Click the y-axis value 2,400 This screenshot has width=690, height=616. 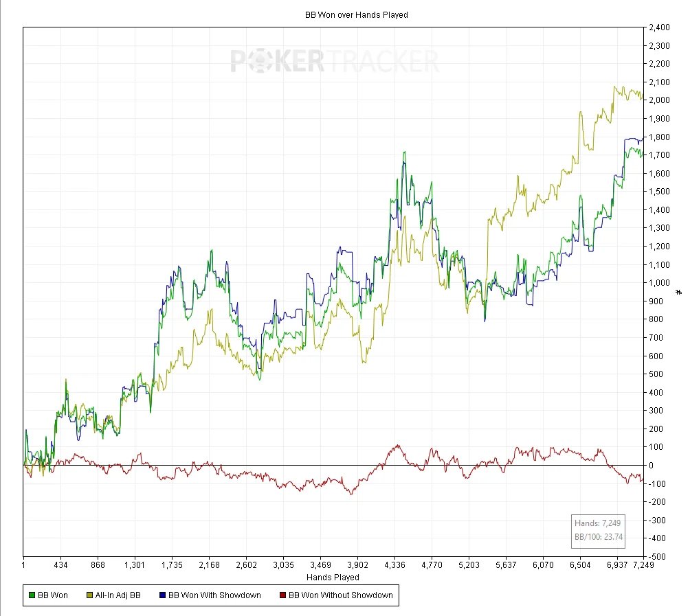(659, 27)
